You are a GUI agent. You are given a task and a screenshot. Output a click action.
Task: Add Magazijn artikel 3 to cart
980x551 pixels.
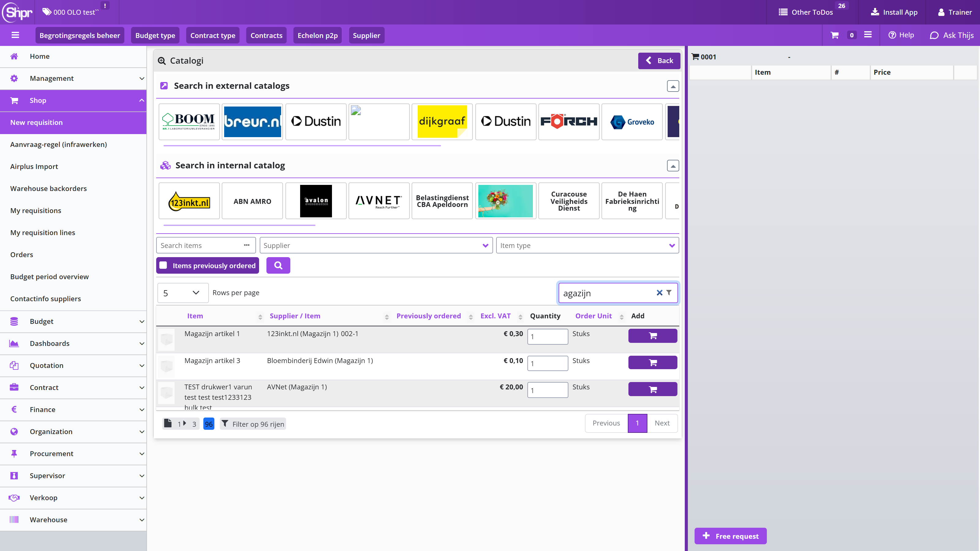[x=652, y=363]
